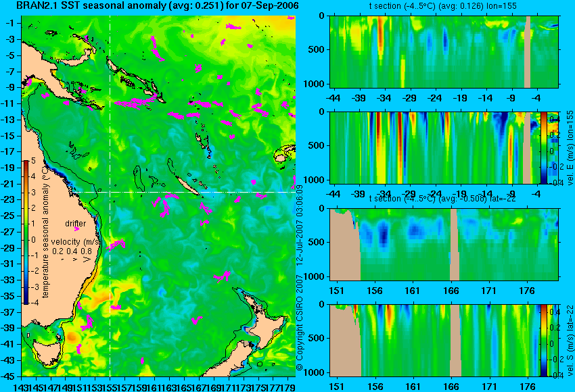Select the vel. S color bar

544,341
